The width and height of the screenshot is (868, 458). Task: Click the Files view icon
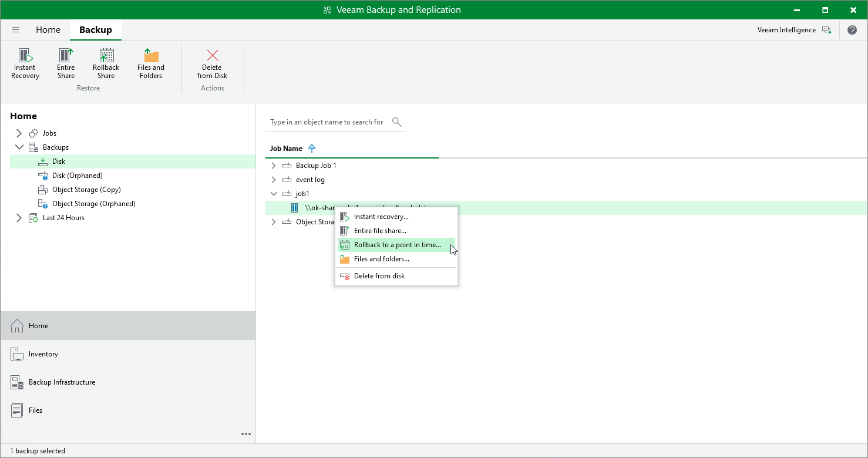[17, 410]
